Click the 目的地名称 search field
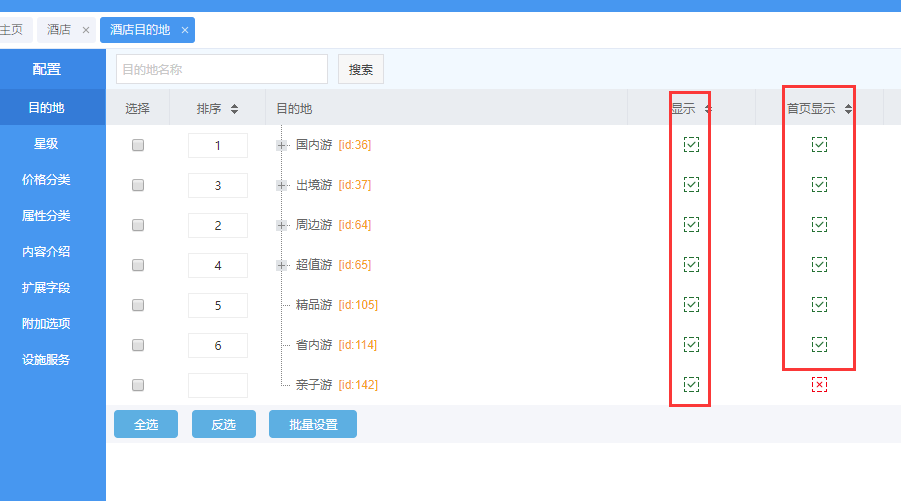 pyautogui.click(x=221, y=69)
